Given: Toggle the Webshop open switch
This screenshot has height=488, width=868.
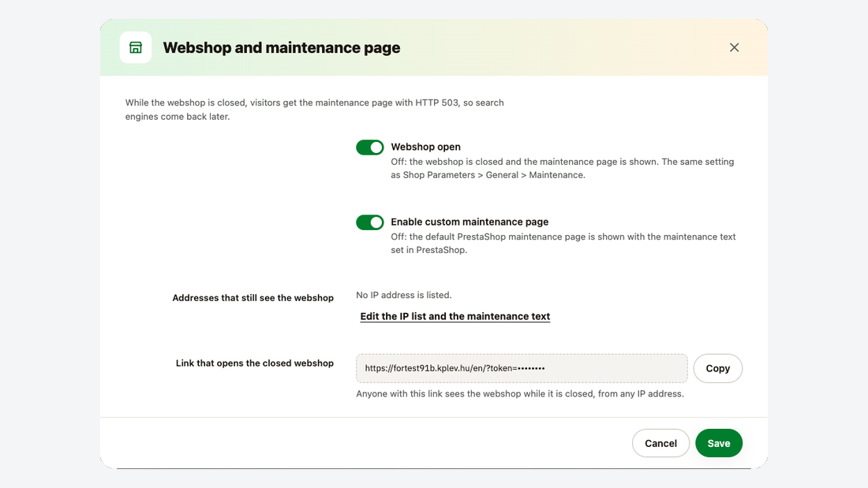Looking at the screenshot, I should pyautogui.click(x=370, y=147).
